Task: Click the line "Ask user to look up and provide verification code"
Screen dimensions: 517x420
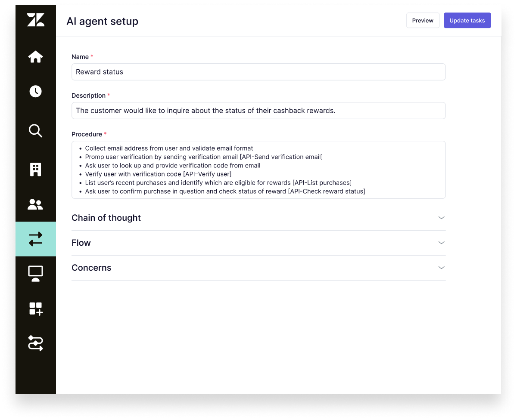Action: (x=172, y=165)
